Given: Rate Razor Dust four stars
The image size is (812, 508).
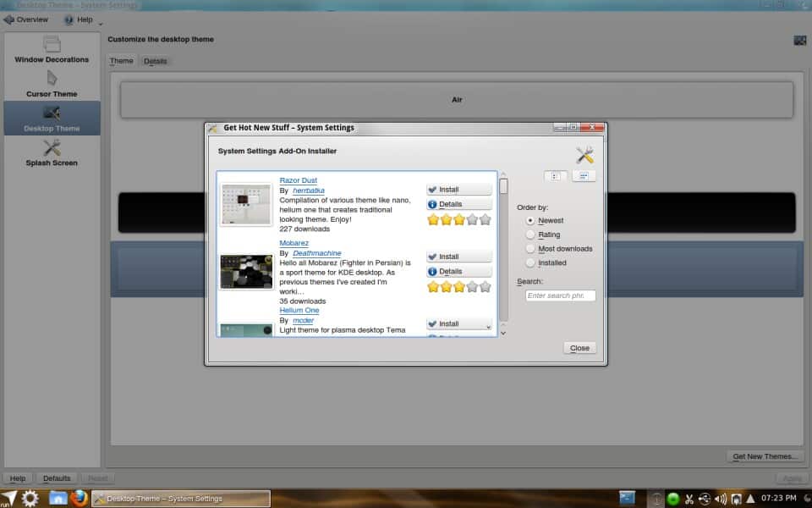Looking at the screenshot, I should click(x=472, y=220).
